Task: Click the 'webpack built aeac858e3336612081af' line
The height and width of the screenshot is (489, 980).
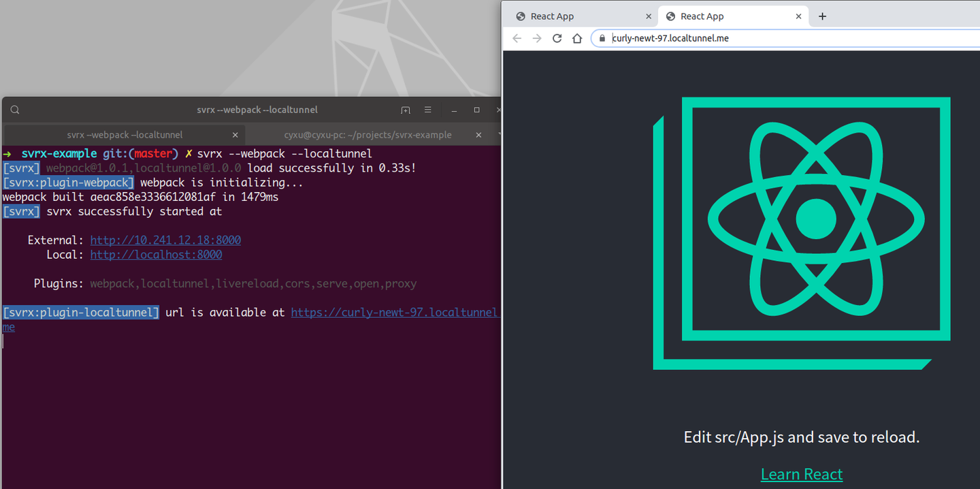Action: tap(140, 197)
